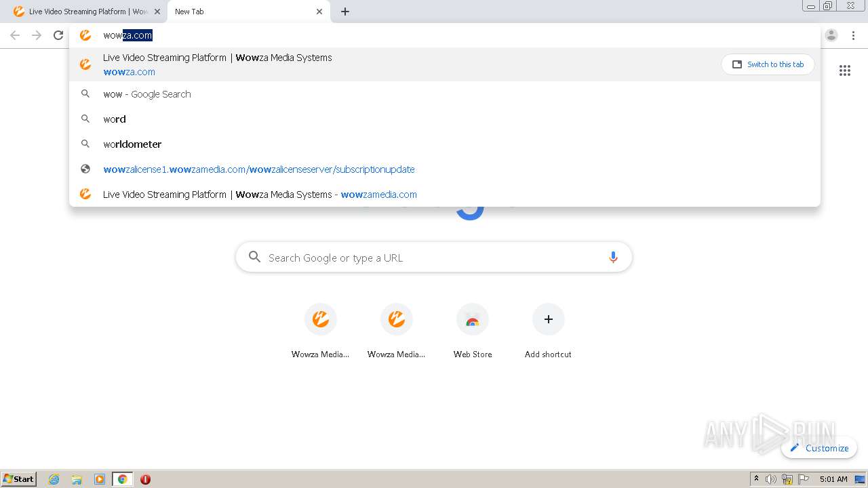Open Chrome's three-dot menu
868x488 pixels.
(853, 35)
